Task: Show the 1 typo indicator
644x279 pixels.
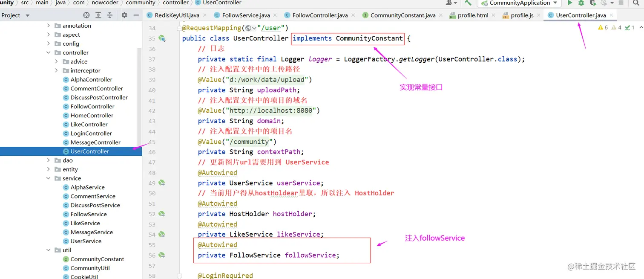Action: [629, 27]
